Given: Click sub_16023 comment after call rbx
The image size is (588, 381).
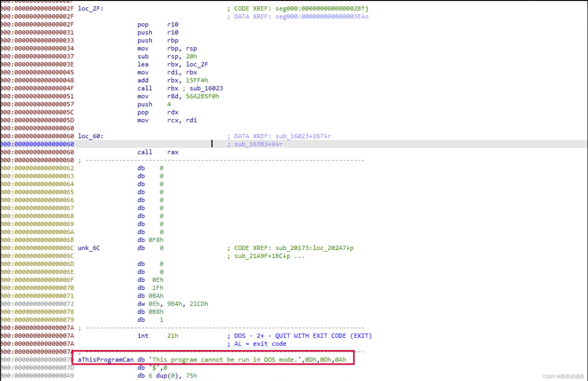Looking at the screenshot, I should click(206, 88).
